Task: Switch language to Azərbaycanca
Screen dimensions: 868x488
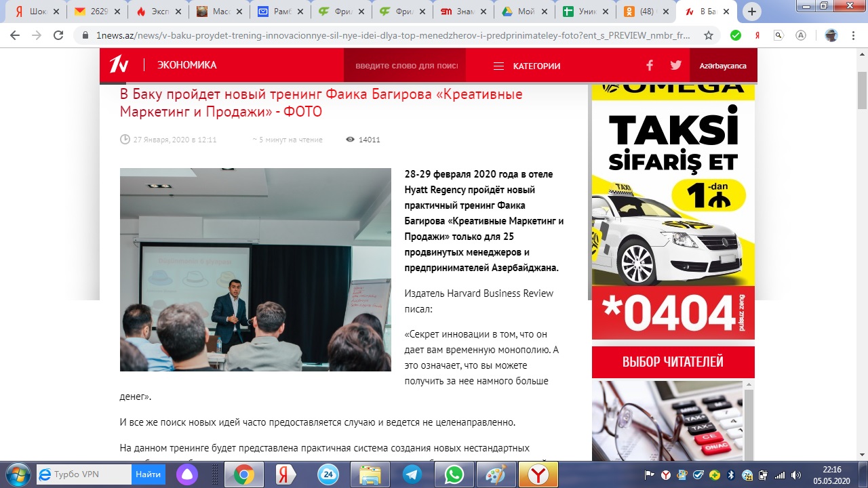Action: (x=723, y=66)
